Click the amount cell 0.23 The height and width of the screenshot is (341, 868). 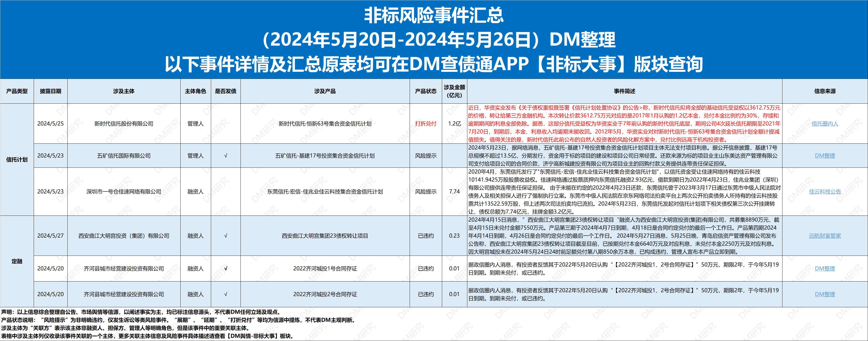[454, 236]
